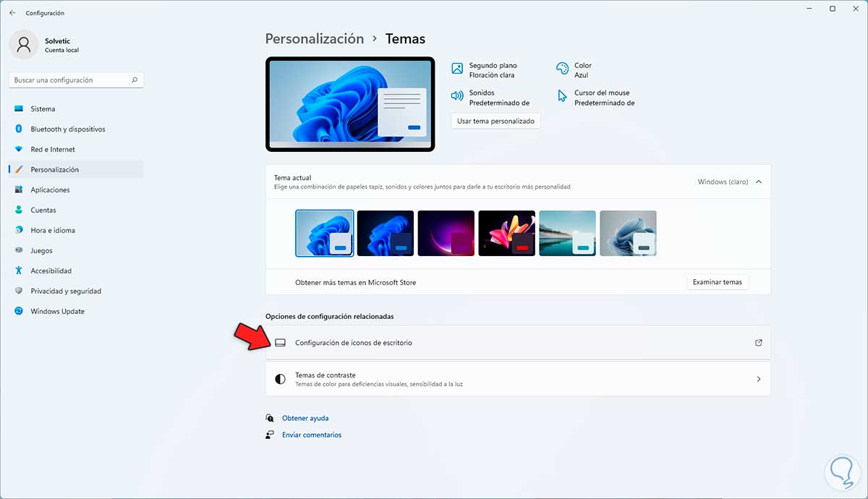Expand Temas de contraste chevron

pyautogui.click(x=758, y=379)
